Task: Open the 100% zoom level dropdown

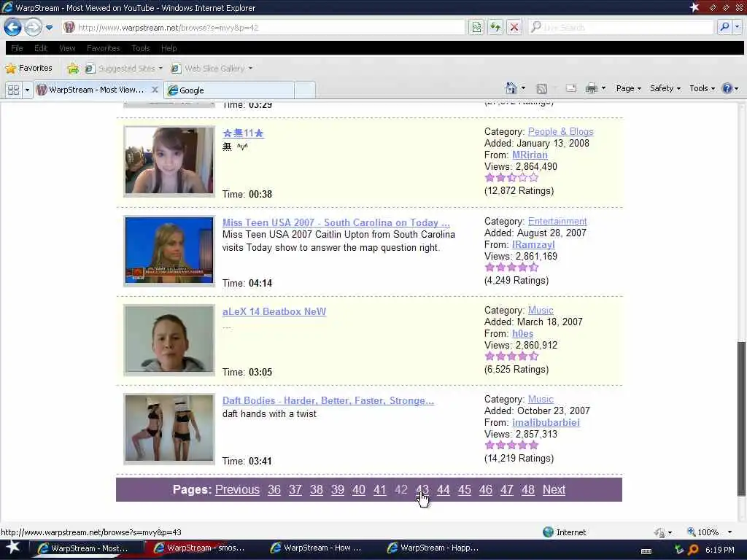Action: click(729, 532)
